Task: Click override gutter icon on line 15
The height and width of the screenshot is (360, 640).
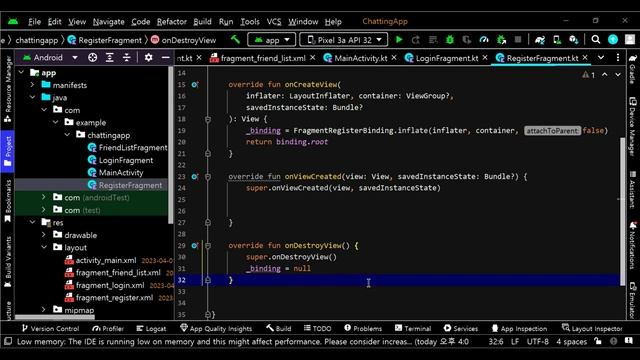Action: [195, 84]
